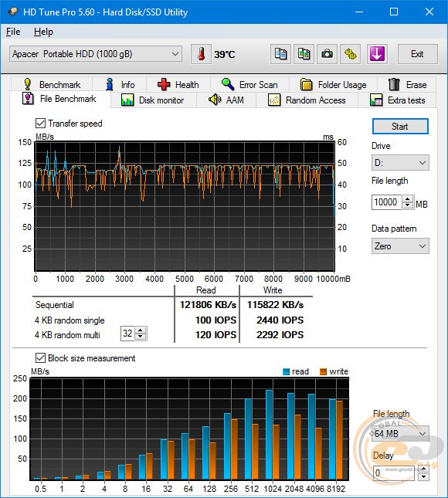Image resolution: width=448 pixels, height=498 pixels.
Task: Expand the Data pattern Zero dropdown
Action: (400, 246)
